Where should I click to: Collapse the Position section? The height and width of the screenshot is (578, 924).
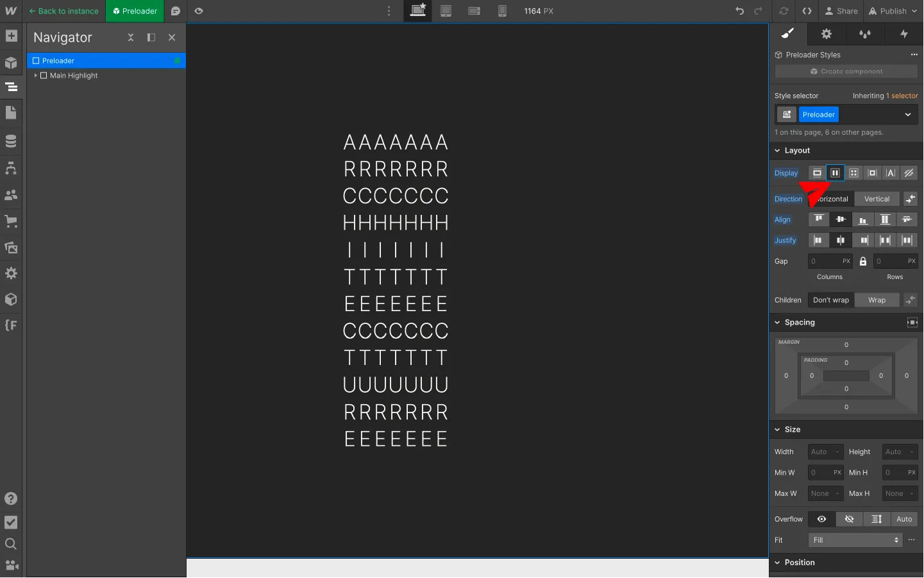777,563
